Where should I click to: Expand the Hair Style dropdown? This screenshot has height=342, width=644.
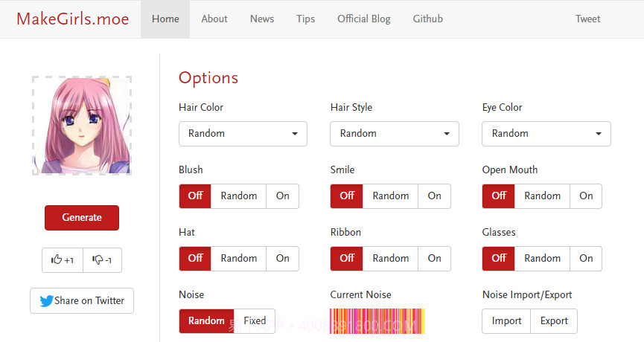click(395, 134)
